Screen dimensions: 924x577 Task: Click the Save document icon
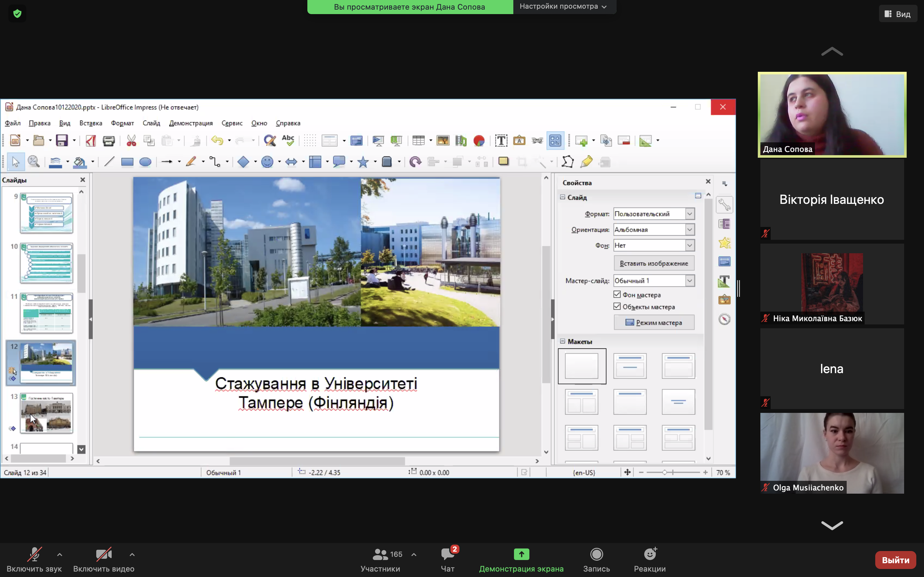[62, 140]
